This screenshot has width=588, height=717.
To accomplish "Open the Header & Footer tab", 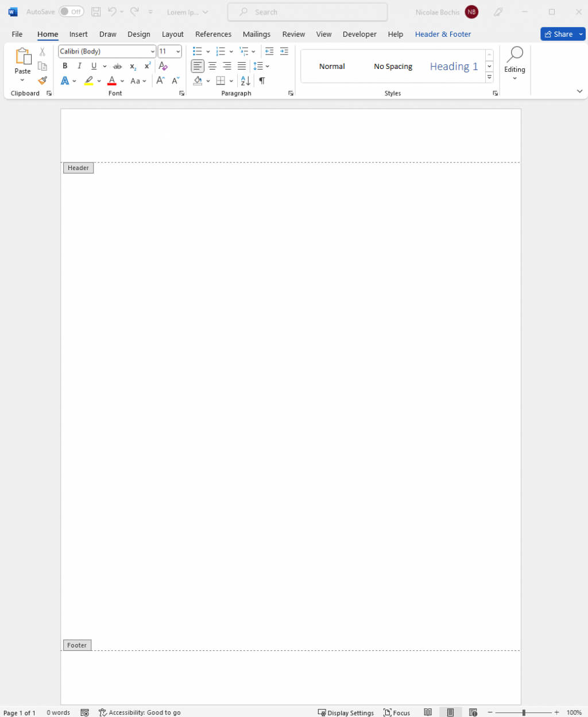I will [x=443, y=34].
